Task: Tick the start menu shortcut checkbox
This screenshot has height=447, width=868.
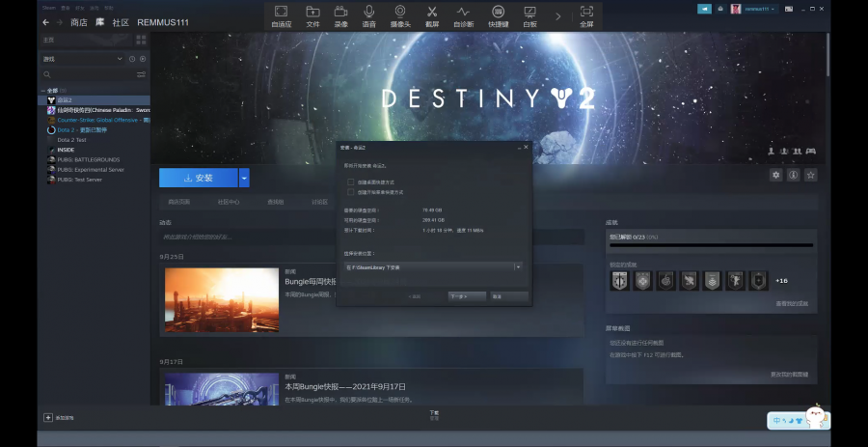Action: pyautogui.click(x=350, y=192)
